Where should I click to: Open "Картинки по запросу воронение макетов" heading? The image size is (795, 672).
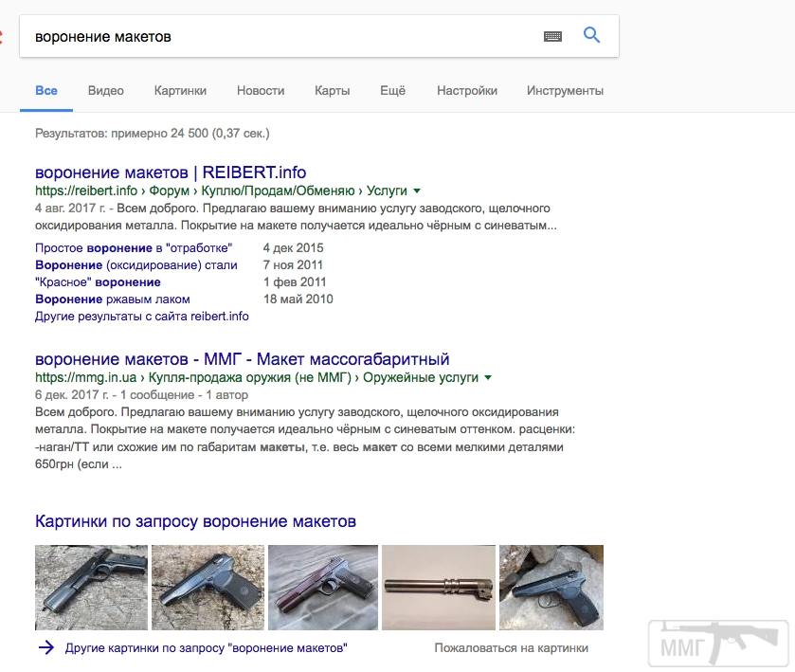pyautogui.click(x=195, y=521)
